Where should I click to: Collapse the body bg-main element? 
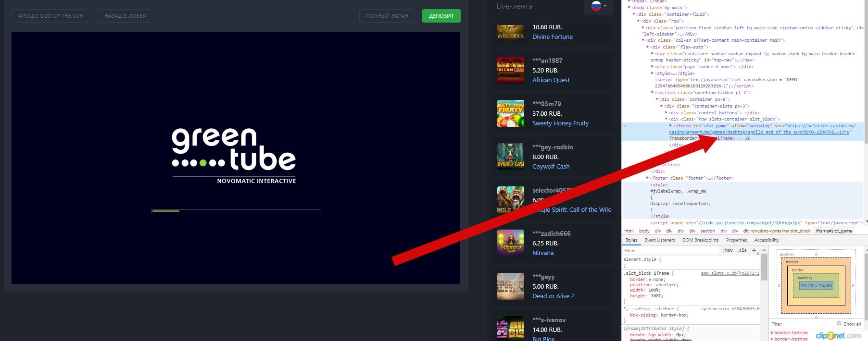click(629, 8)
